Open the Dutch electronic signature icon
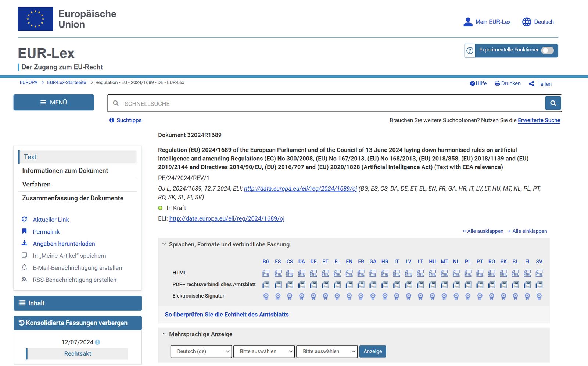 click(x=456, y=296)
